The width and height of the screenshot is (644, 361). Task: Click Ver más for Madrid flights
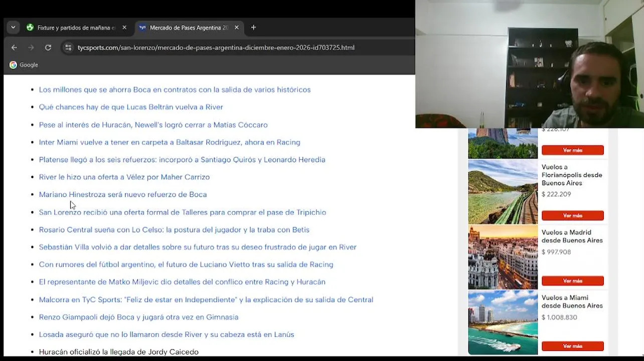pyautogui.click(x=572, y=281)
